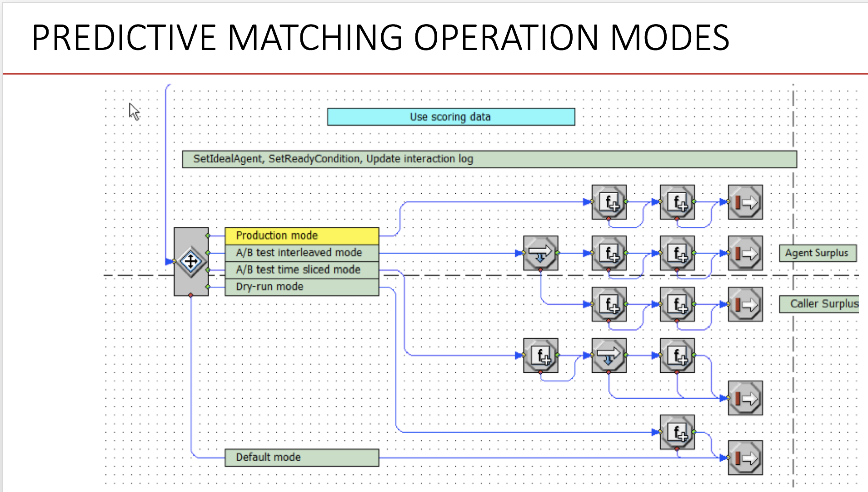Select first function block in Production mode row
The width and height of the screenshot is (868, 492).
[609, 202]
